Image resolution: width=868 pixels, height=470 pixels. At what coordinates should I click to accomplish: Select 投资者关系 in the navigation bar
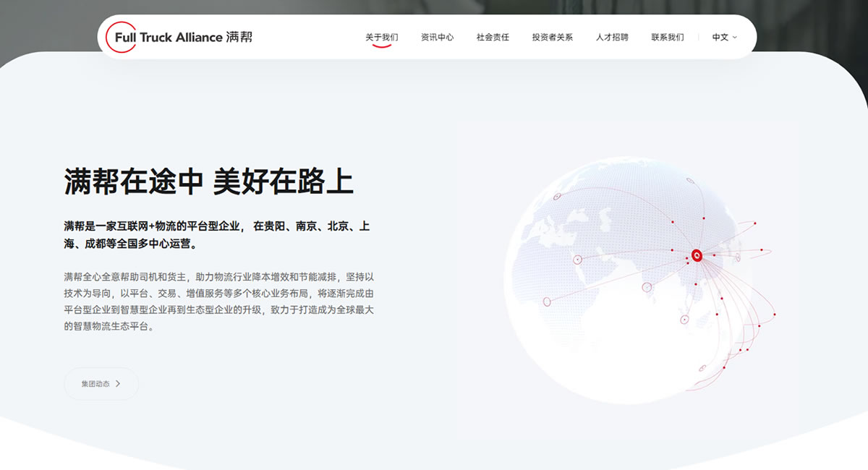(x=552, y=37)
